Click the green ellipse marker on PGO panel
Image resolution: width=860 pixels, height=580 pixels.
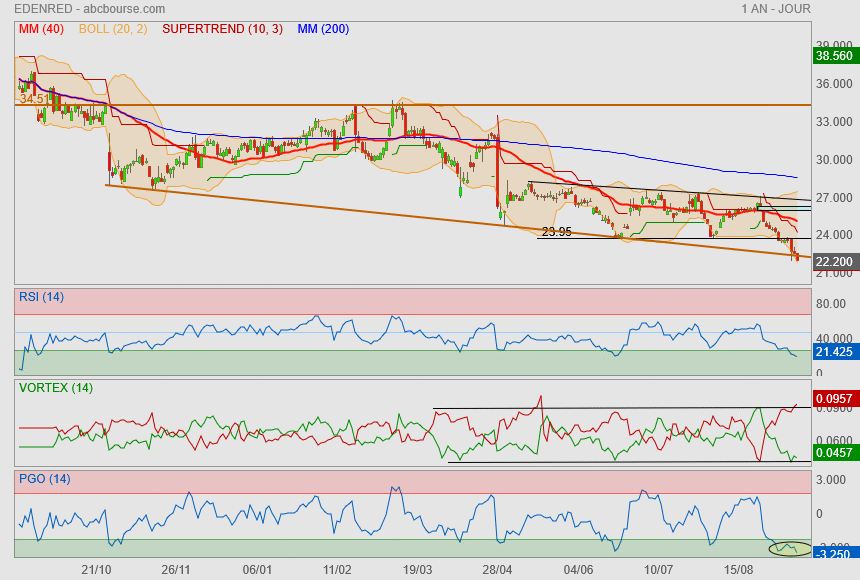tap(789, 548)
